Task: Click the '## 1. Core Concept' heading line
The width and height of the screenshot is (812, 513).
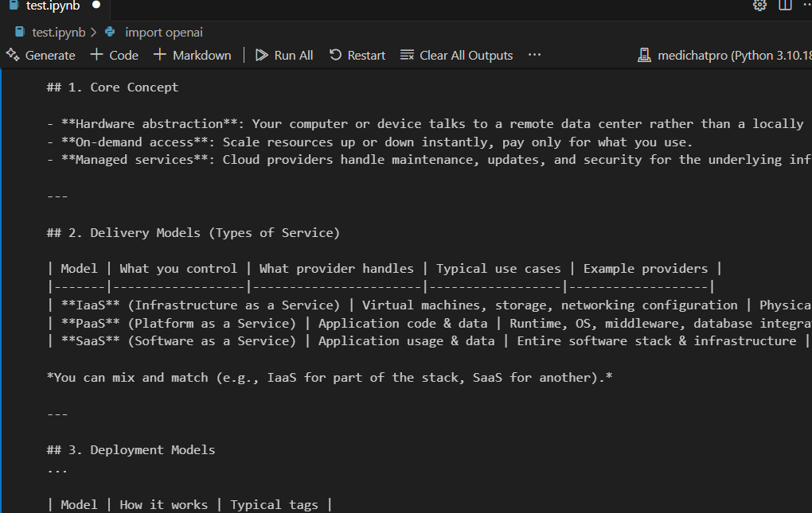Action: [112, 87]
